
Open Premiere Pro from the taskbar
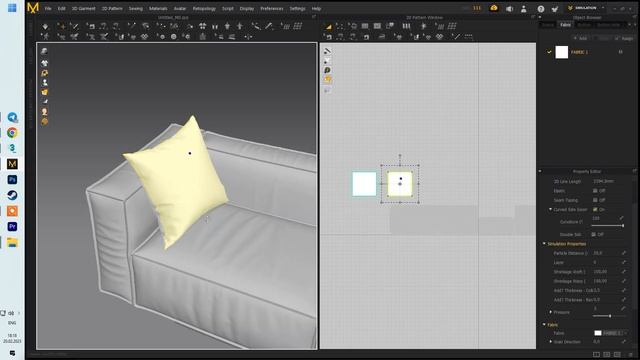(12, 227)
